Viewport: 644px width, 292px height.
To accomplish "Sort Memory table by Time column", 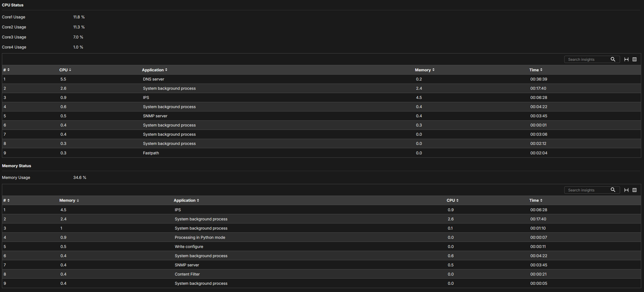I will point(536,200).
